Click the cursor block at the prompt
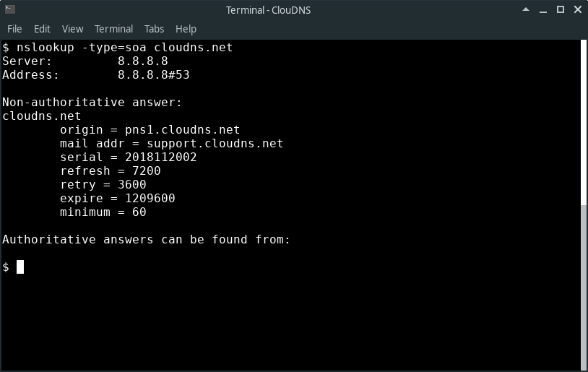588x372 pixels. coord(20,267)
